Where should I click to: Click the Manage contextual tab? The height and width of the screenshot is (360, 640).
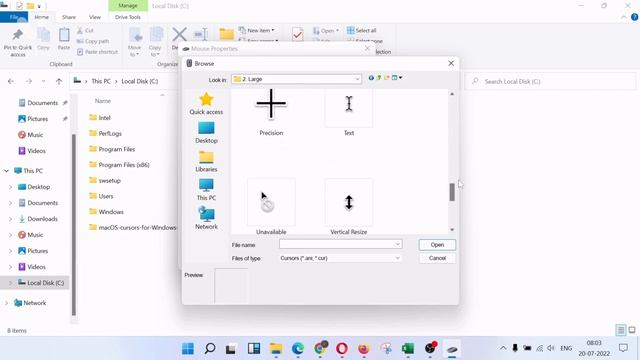click(x=128, y=6)
